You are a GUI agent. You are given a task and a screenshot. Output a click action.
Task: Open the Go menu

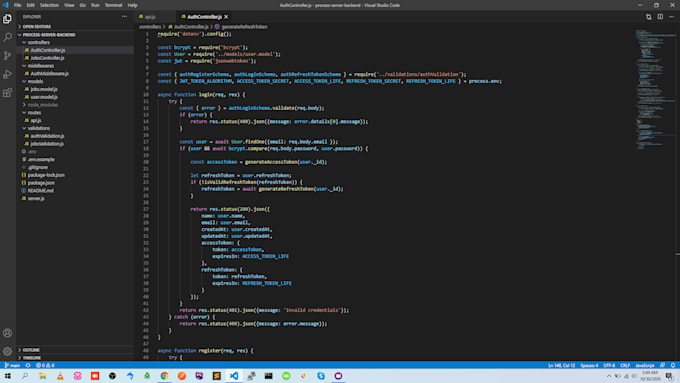click(82, 5)
